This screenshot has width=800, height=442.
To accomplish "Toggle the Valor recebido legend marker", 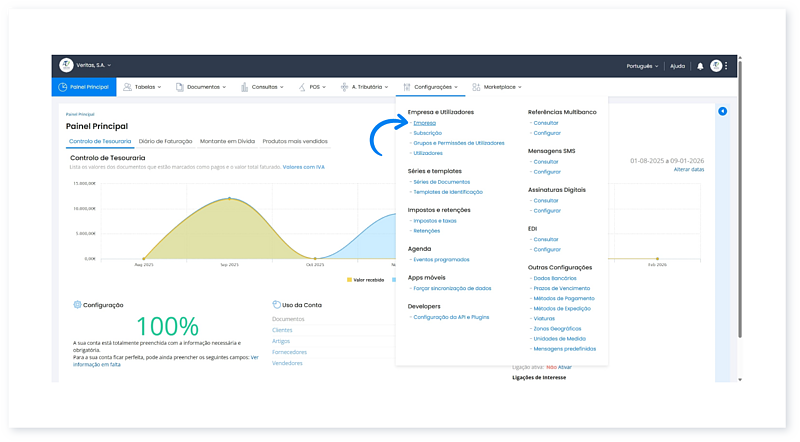I will click(350, 280).
